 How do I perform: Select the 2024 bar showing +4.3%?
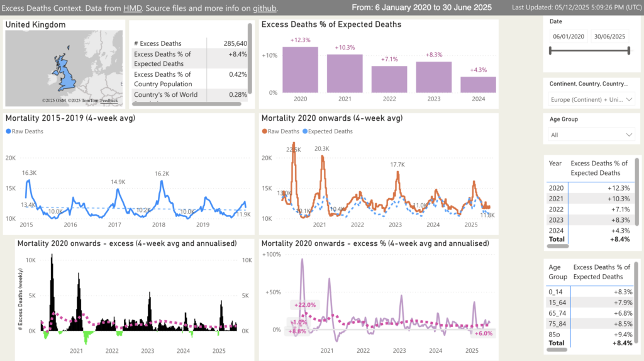tap(478, 84)
